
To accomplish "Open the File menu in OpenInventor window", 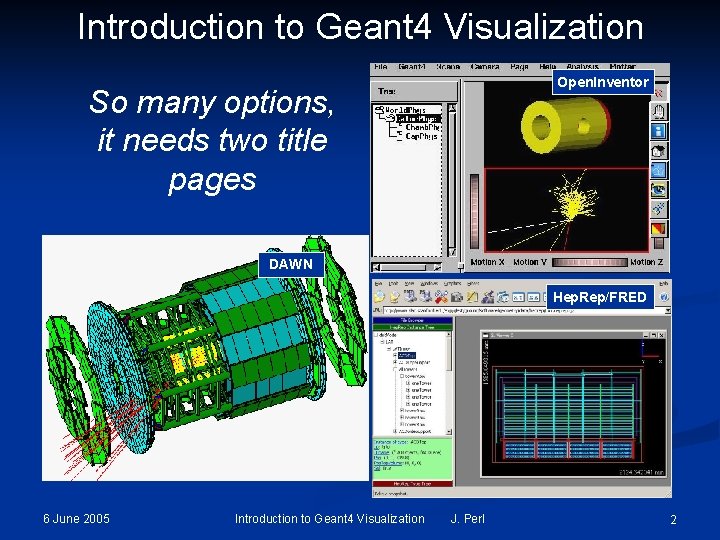I will click(381, 67).
